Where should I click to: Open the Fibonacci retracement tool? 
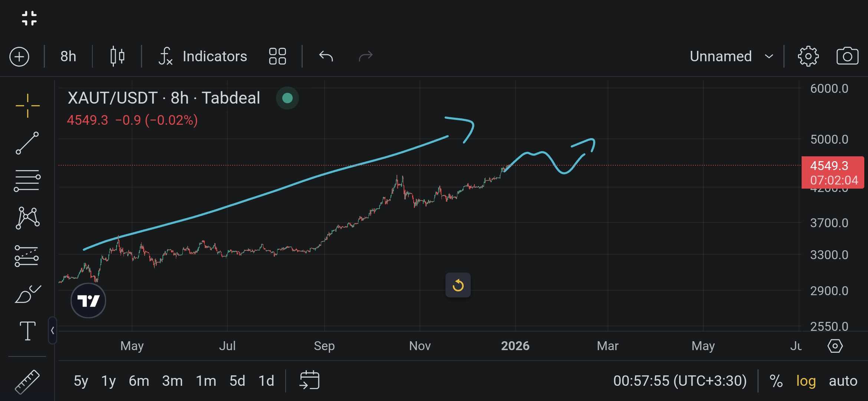point(27,180)
